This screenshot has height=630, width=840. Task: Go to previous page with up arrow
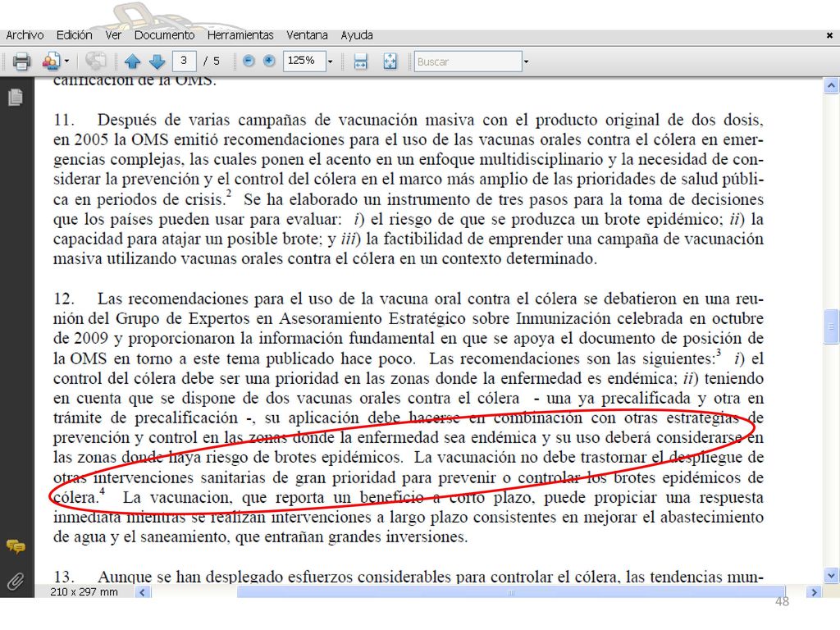pyautogui.click(x=132, y=62)
